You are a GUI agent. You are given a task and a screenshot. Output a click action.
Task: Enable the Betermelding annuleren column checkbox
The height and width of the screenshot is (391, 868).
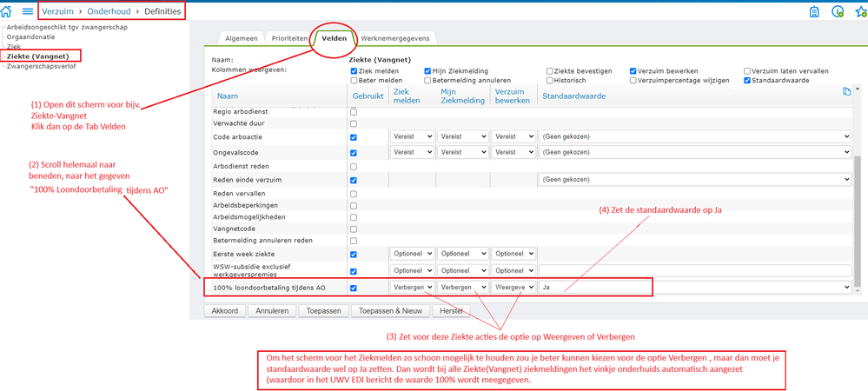(x=427, y=80)
